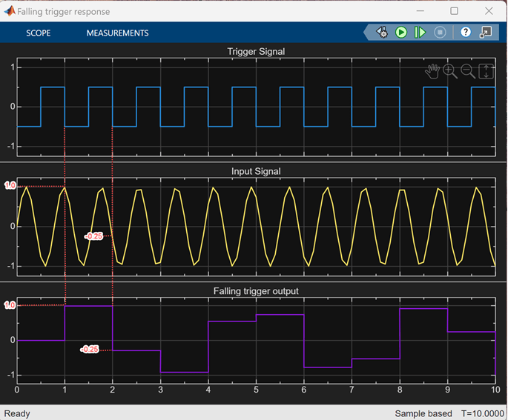Click the Step Forward button
This screenshot has height=420, width=508.
(x=420, y=33)
